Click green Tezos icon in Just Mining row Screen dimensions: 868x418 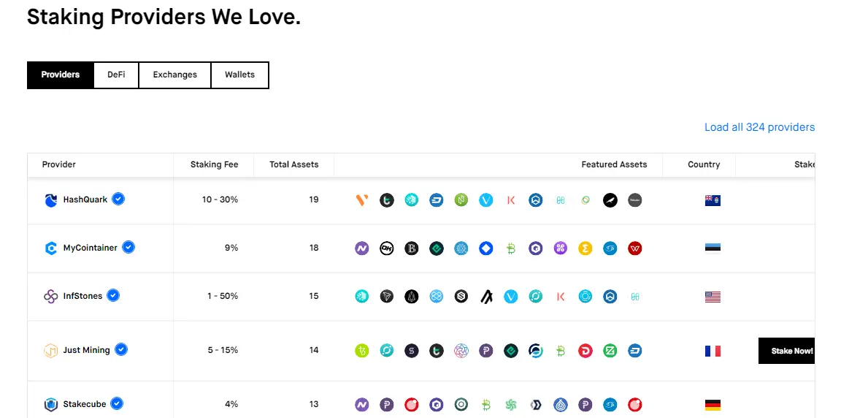point(362,350)
